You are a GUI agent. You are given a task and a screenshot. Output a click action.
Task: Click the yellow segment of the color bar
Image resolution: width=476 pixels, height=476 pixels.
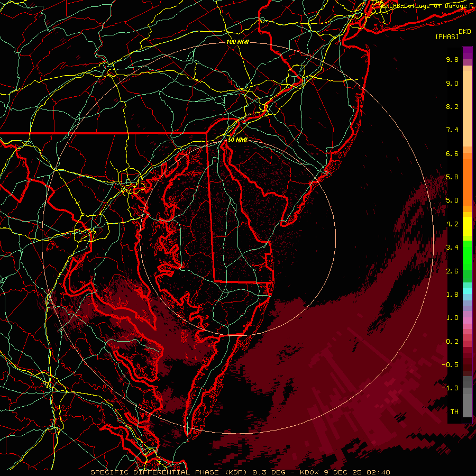[x=467, y=226]
